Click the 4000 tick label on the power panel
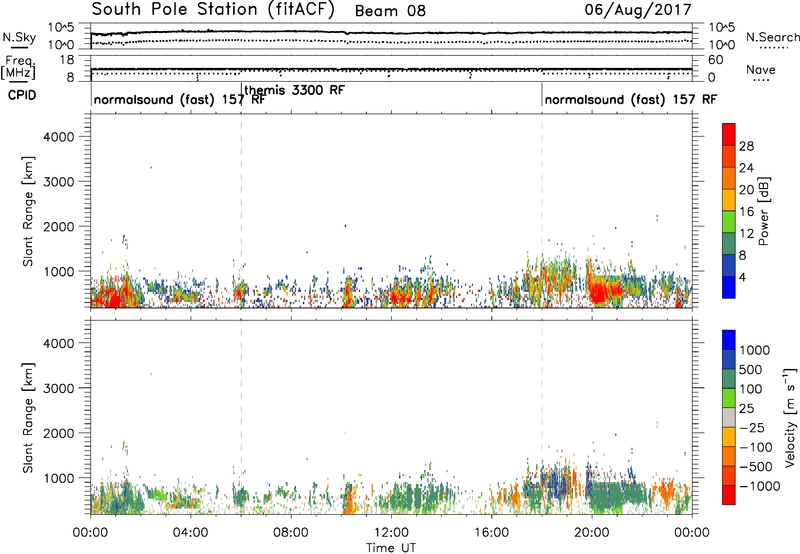Screen dimensions: 800x554 point(59,137)
